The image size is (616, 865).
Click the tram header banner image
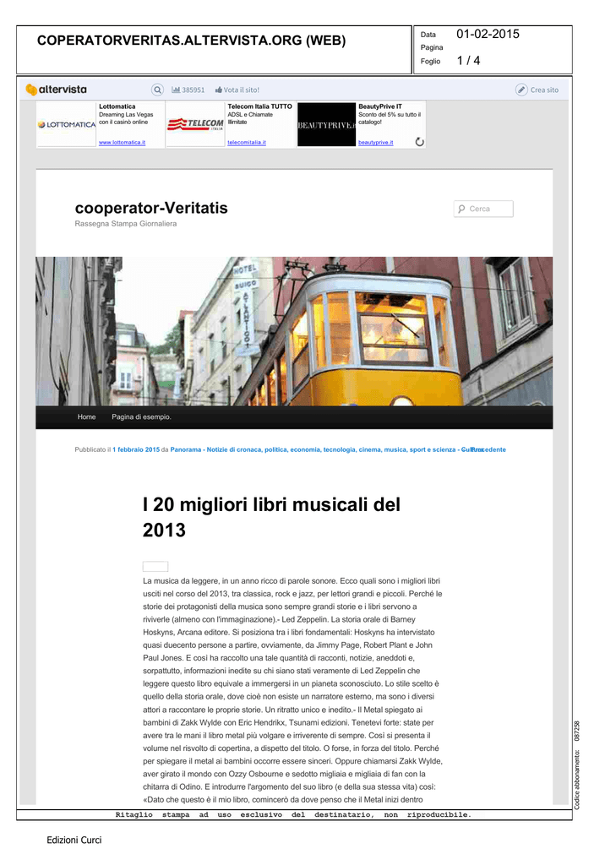[x=294, y=331]
